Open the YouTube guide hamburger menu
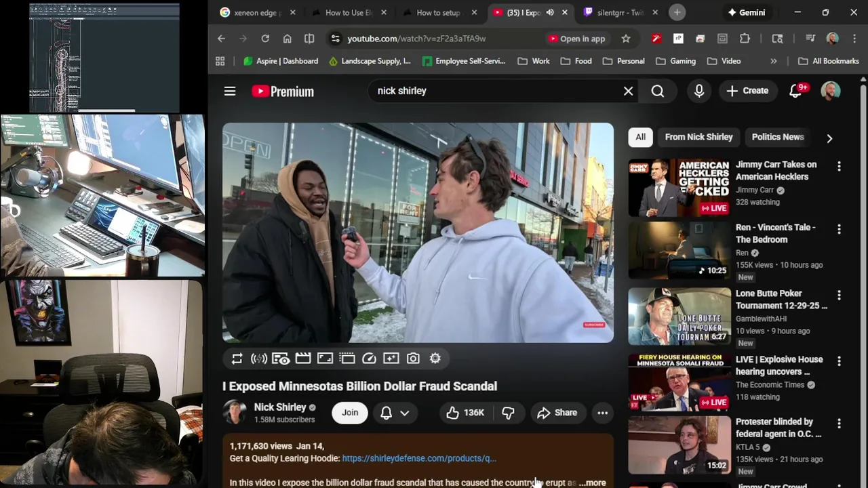Image resolution: width=868 pixels, height=488 pixels. point(230,91)
